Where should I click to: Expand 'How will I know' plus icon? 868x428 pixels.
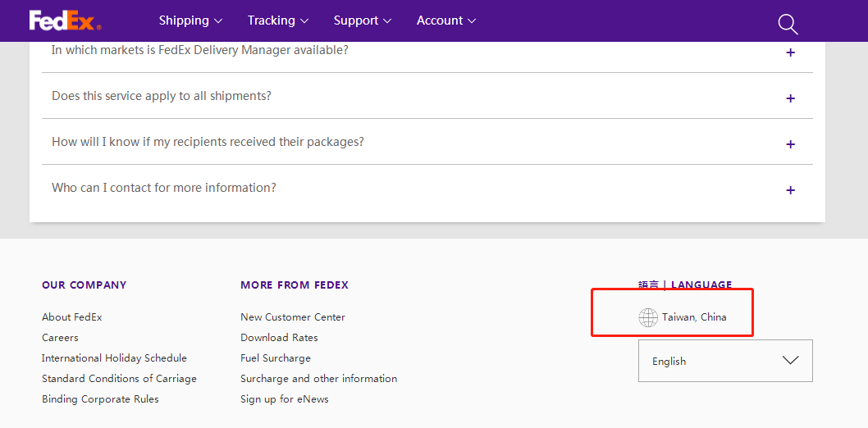click(791, 144)
